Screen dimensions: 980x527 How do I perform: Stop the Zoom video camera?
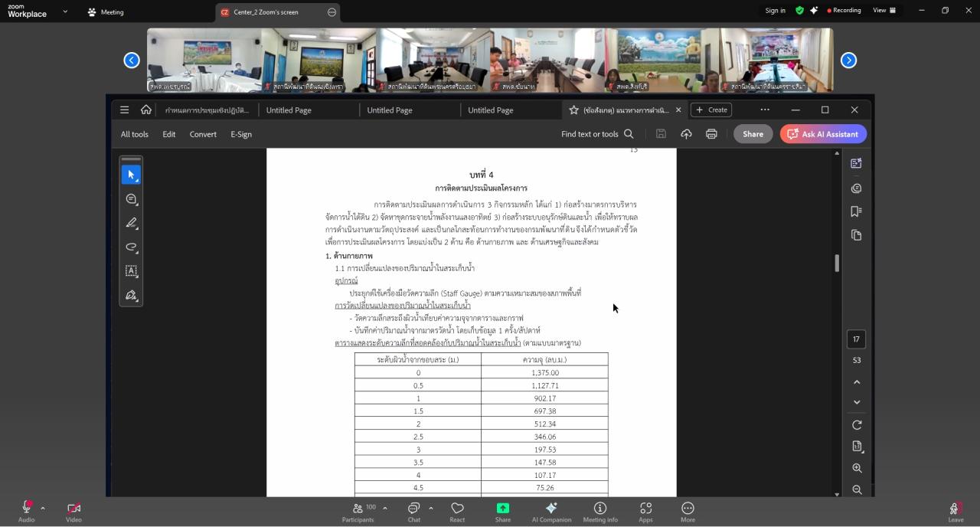coord(73,507)
